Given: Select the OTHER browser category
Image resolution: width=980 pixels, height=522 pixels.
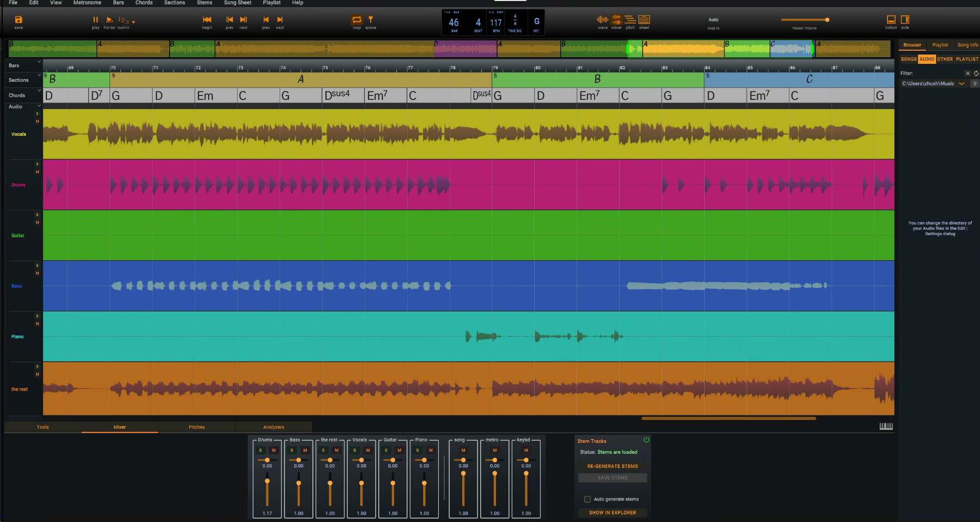Looking at the screenshot, I should pyautogui.click(x=945, y=59).
